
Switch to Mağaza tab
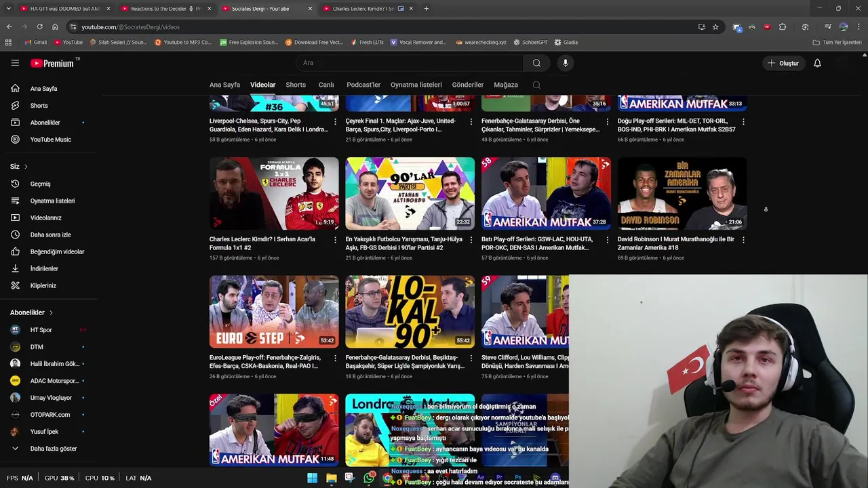pos(506,85)
